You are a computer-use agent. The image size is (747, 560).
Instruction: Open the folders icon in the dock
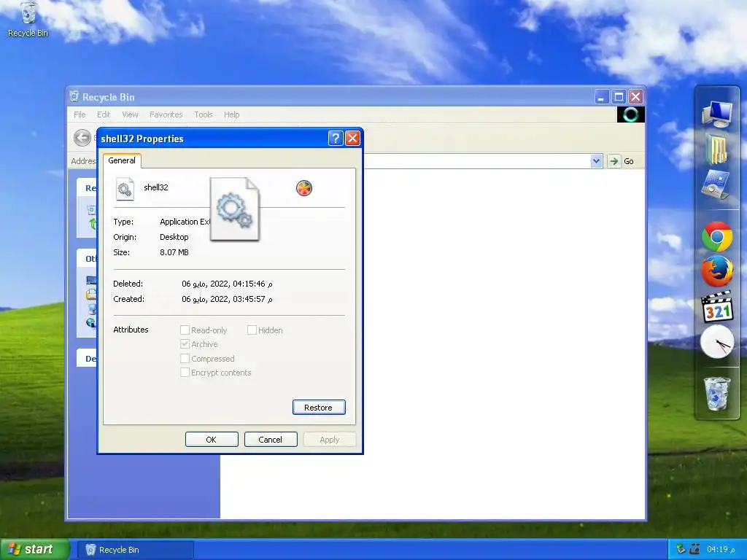(x=716, y=149)
